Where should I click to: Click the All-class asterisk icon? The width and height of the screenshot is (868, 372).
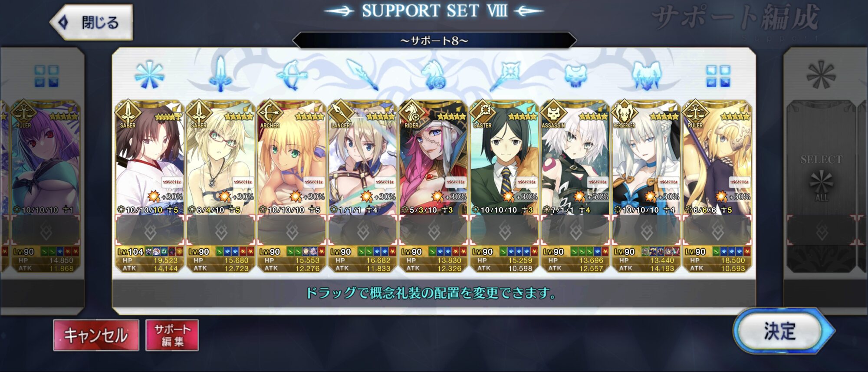(x=149, y=75)
